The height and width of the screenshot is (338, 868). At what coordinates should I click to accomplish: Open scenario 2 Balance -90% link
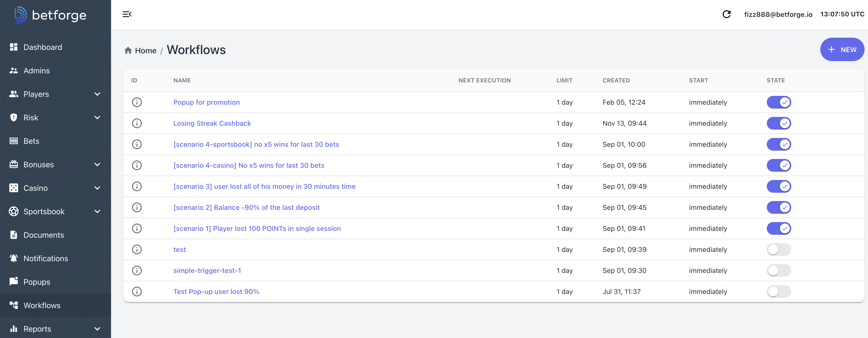tap(246, 208)
